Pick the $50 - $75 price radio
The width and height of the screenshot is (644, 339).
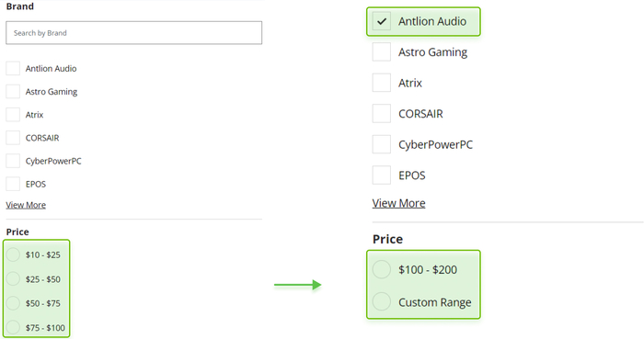click(x=13, y=303)
